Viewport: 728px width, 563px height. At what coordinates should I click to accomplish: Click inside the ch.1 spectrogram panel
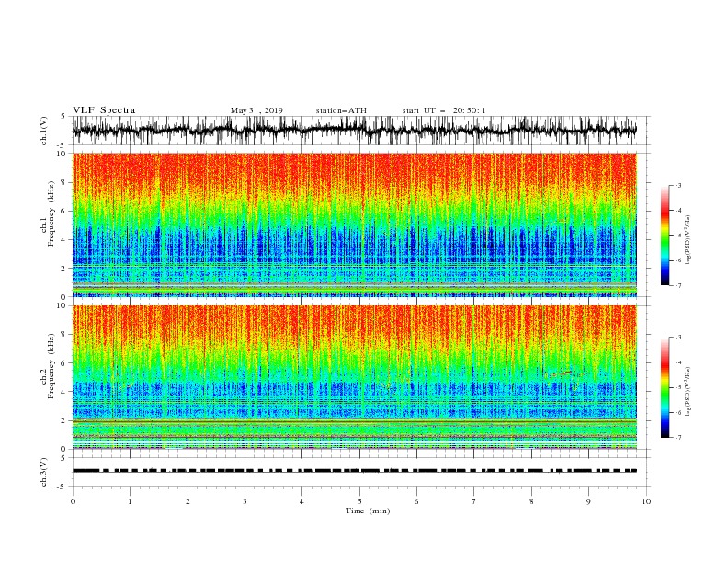coord(354,224)
